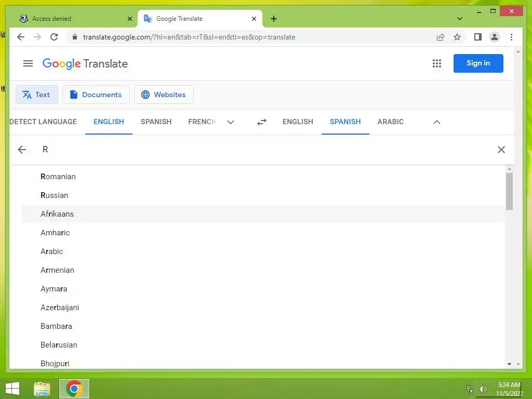The width and height of the screenshot is (532, 399).
Task: Open Chrome three-dot menu
Action: coord(511,37)
